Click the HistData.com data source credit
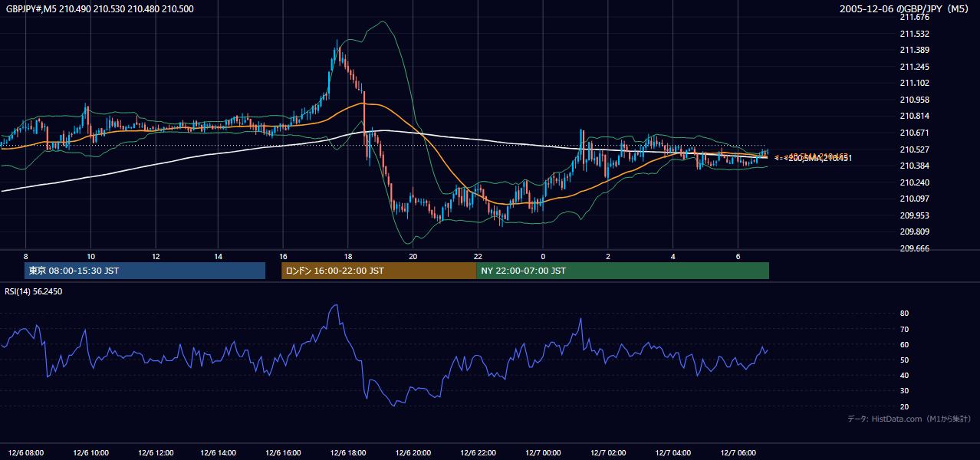This screenshot has width=980, height=460. pos(909,419)
